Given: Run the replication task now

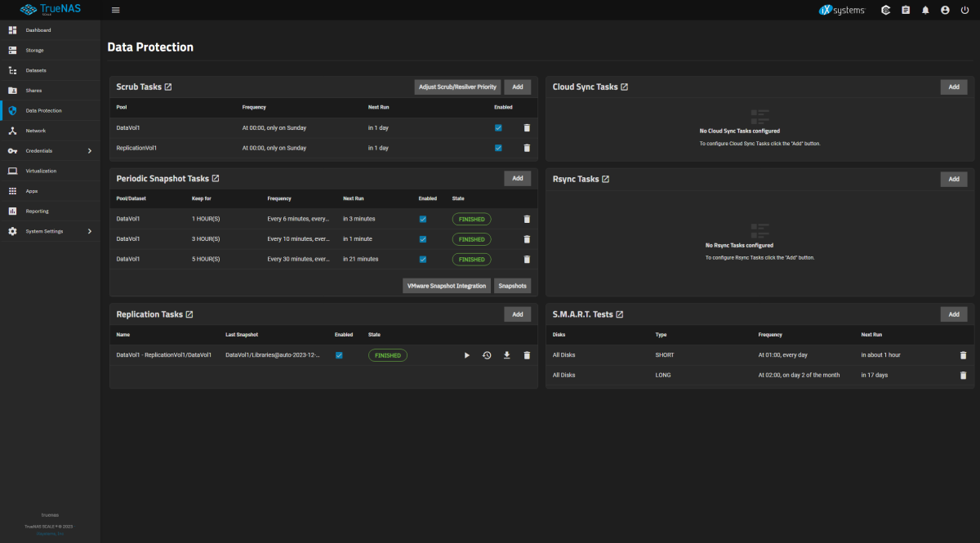Looking at the screenshot, I should tap(467, 355).
